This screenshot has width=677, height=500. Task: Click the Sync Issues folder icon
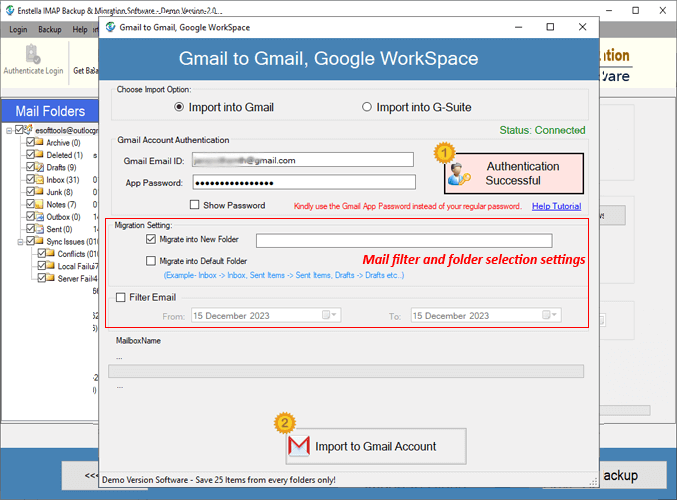tap(39, 241)
